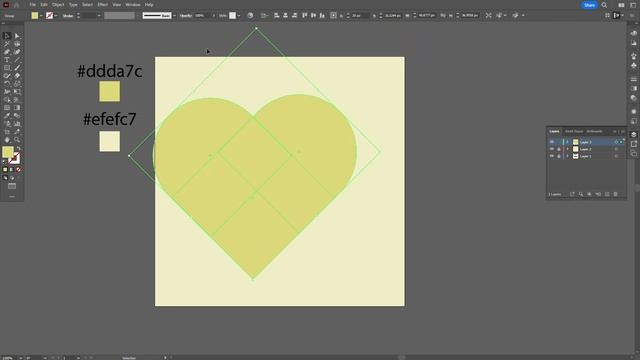Unlock Layer 2 lock icon
This screenshot has width=640, height=360.
click(x=559, y=149)
